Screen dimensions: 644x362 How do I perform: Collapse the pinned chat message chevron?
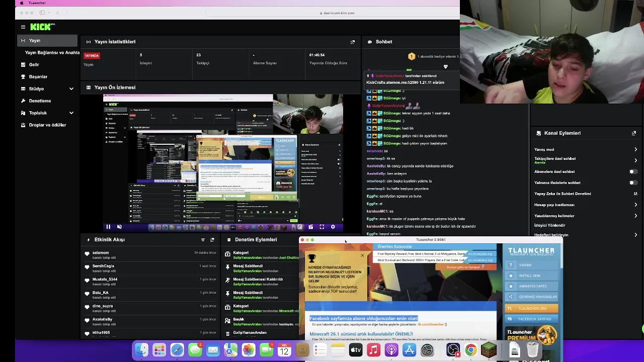coord(445,66)
